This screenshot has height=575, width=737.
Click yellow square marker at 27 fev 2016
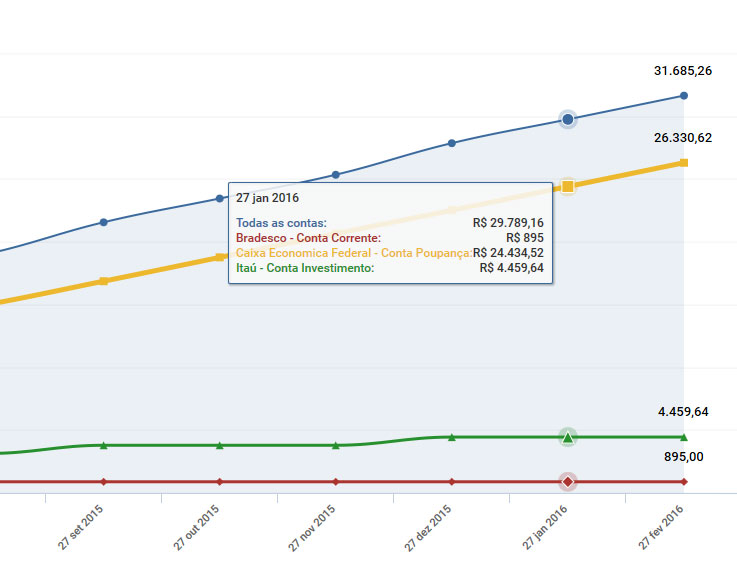(x=684, y=163)
